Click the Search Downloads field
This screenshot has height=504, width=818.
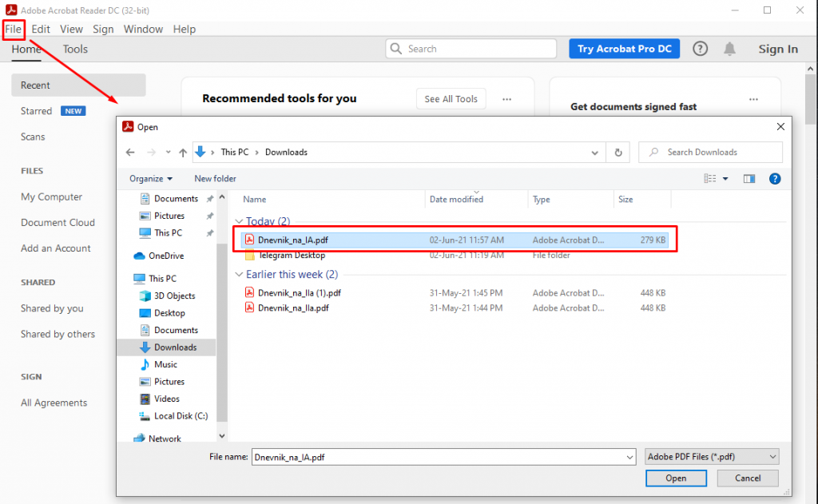710,153
